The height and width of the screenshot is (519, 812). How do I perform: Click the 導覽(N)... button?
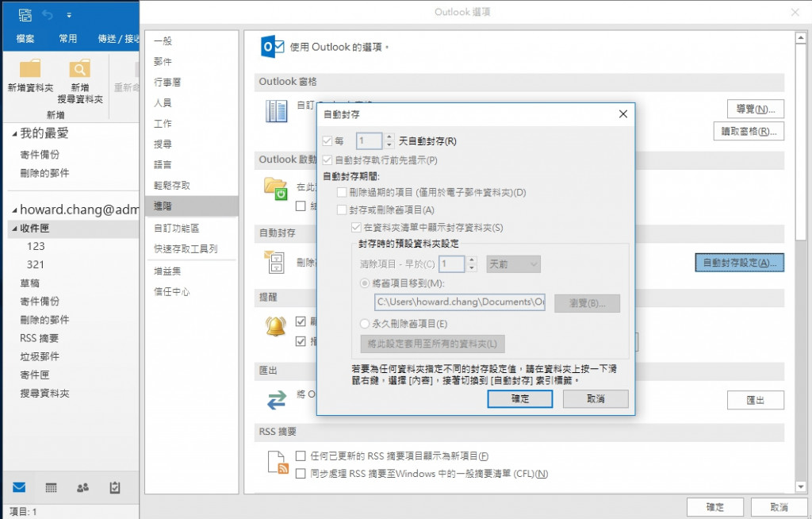click(x=756, y=110)
